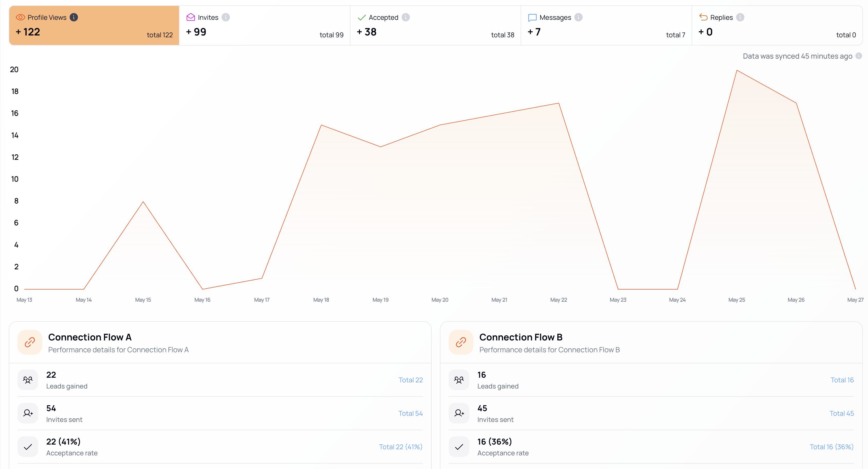Click '22 (41%)' acceptance rate value

pos(63,442)
